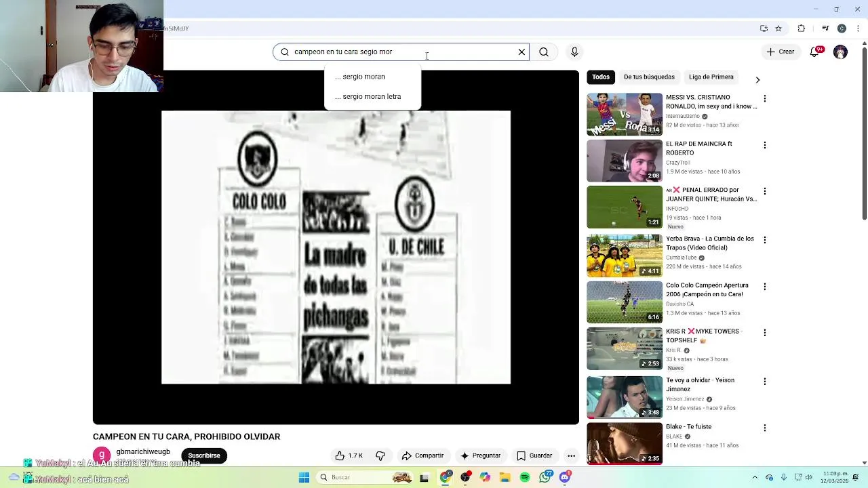Open 'Te voy a olvidar - Yeison Jimenez' title
The width and height of the screenshot is (868, 488).
click(700, 385)
